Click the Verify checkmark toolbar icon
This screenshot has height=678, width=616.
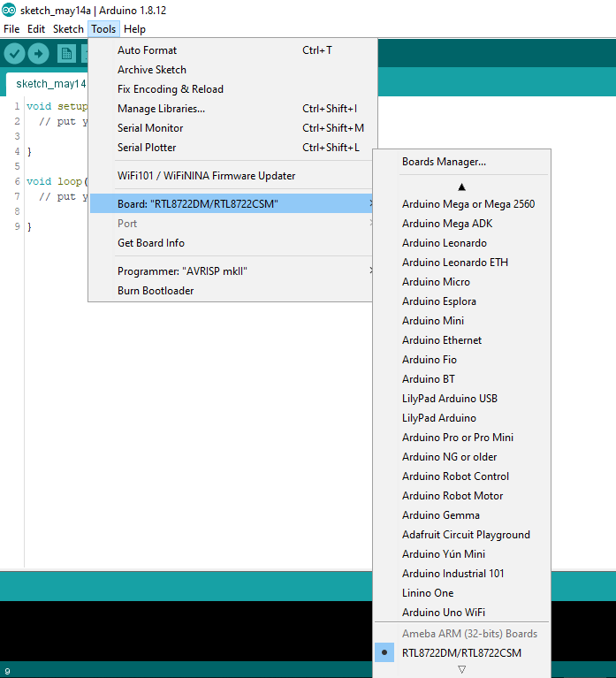pyautogui.click(x=14, y=54)
